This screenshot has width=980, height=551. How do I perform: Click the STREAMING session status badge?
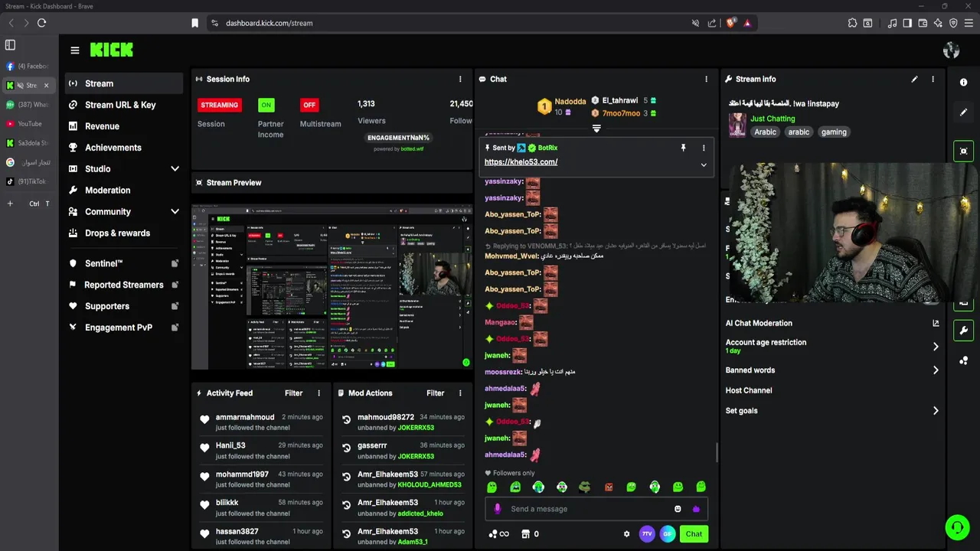click(220, 105)
